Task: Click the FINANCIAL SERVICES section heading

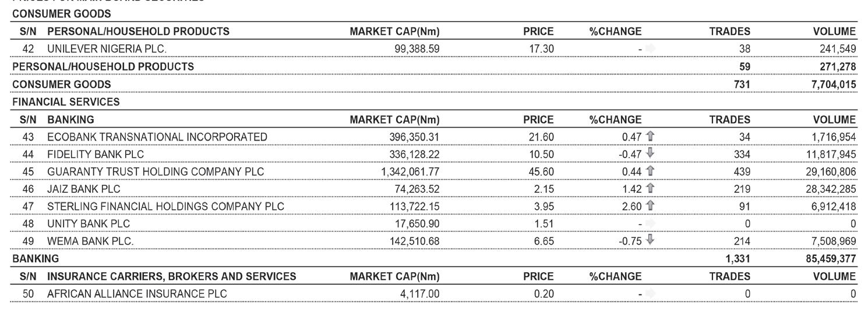Action: click(x=66, y=102)
